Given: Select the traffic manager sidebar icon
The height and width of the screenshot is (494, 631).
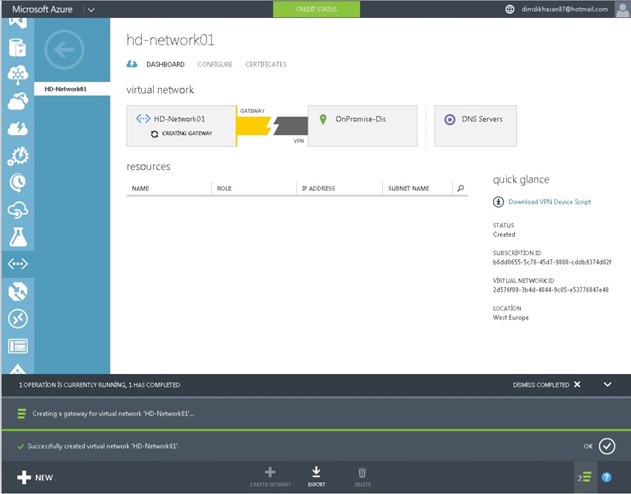Looking at the screenshot, I should click(x=18, y=291).
